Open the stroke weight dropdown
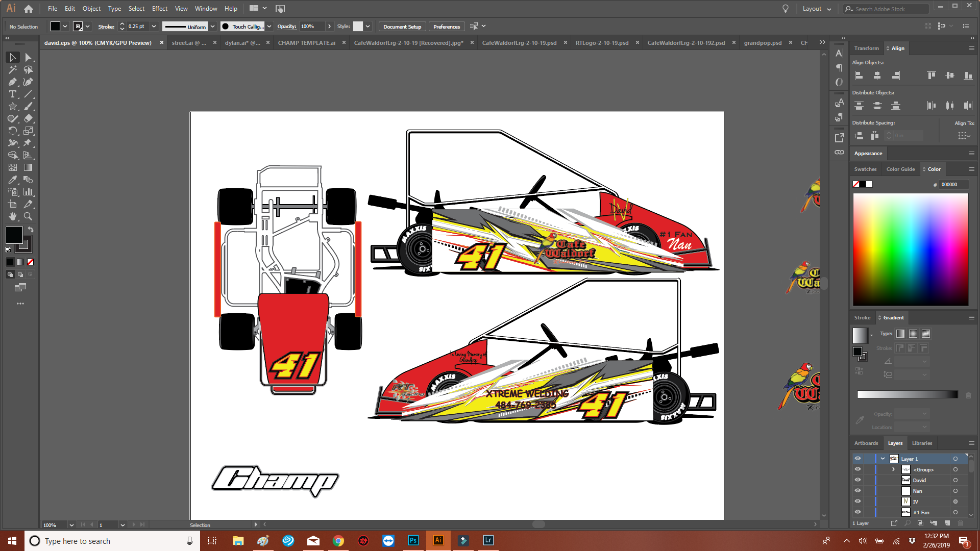This screenshot has height=551, width=980. (x=154, y=27)
